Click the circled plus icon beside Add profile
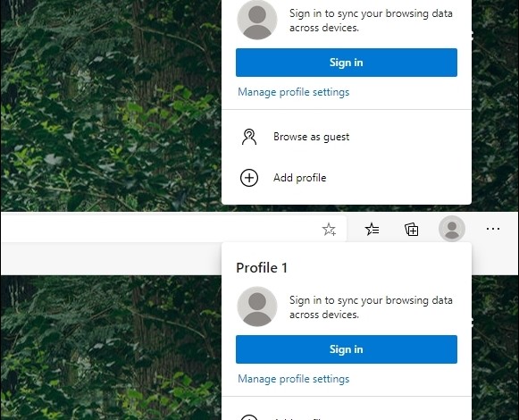 (249, 178)
